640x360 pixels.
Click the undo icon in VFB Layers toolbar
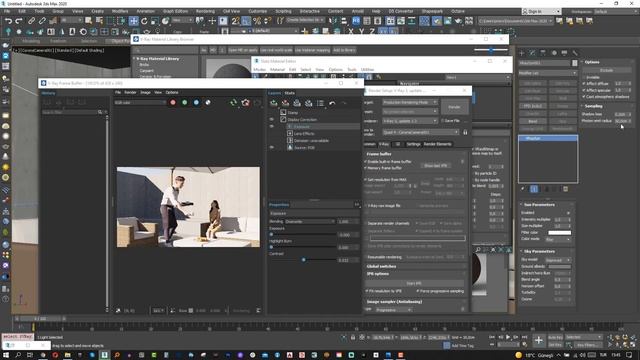coord(332,103)
